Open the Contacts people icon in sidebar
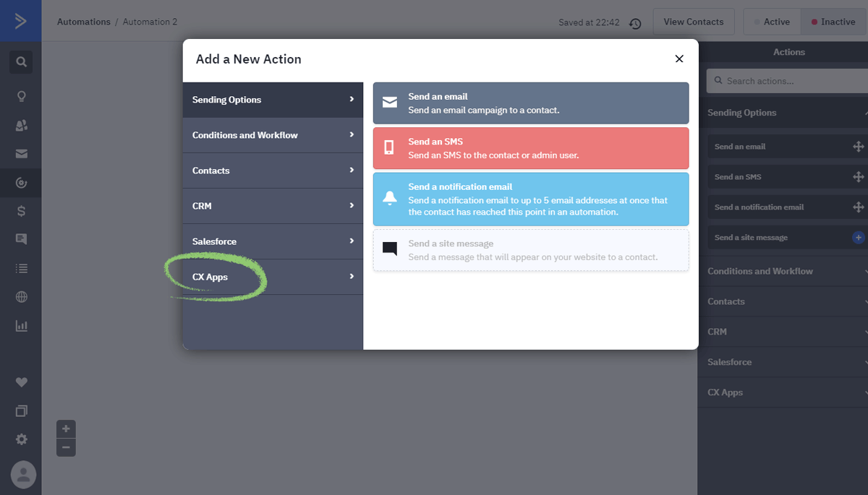Screen dimensions: 868x495 [22, 125]
